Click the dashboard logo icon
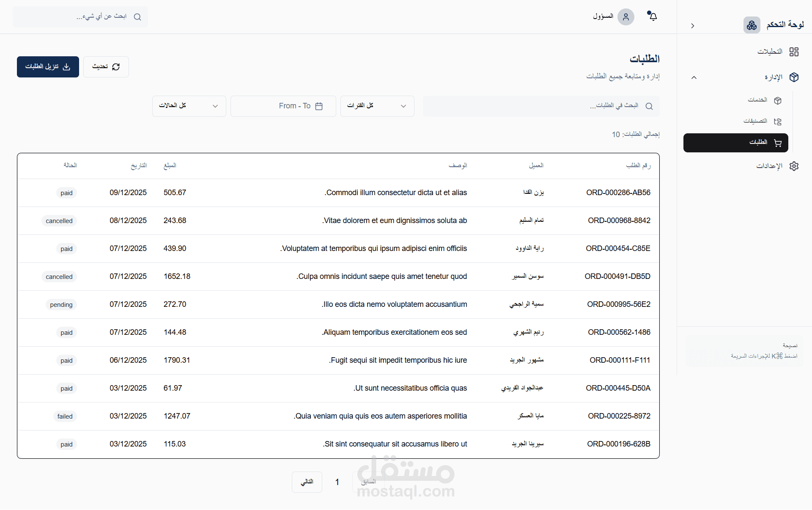This screenshot has width=812, height=510. coord(752,25)
